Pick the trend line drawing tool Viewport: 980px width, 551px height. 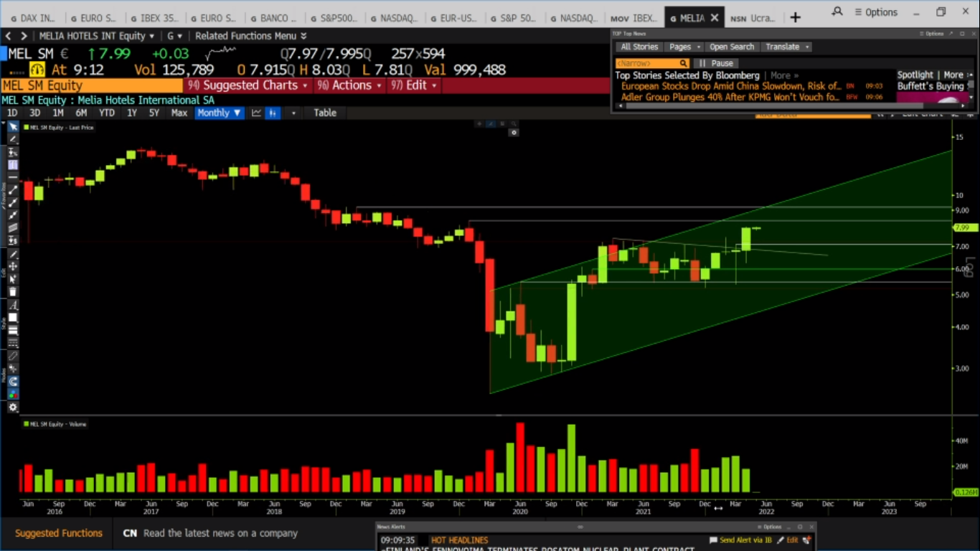[13, 190]
